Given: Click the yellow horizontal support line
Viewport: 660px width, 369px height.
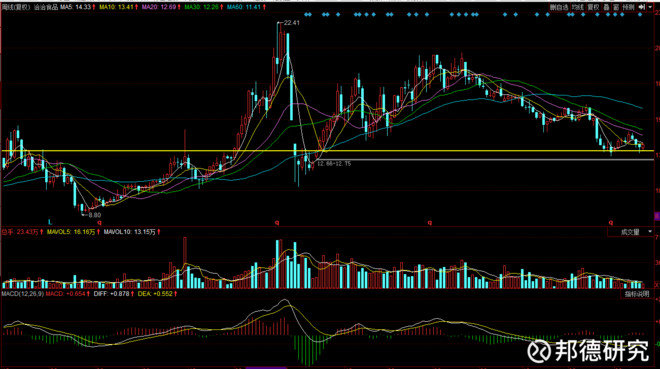Looking at the screenshot, I should 328,151.
